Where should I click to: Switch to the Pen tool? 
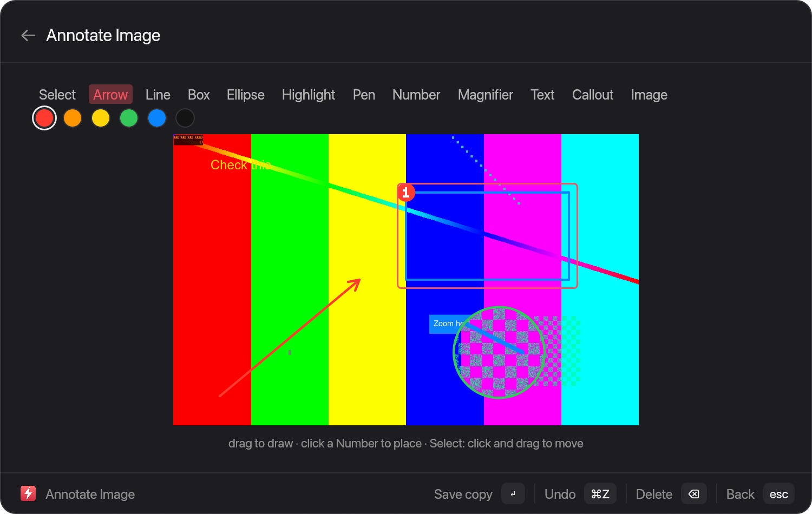364,95
